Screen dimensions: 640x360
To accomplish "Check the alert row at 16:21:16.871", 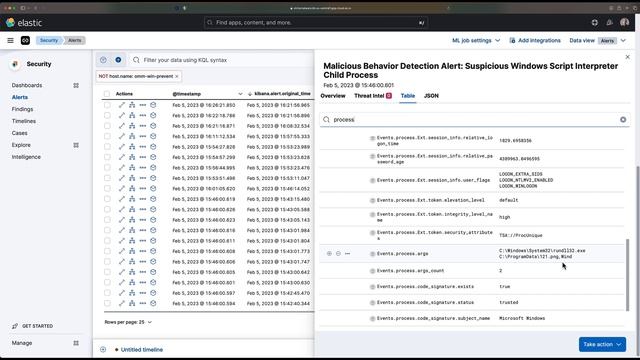I will 107,126.
